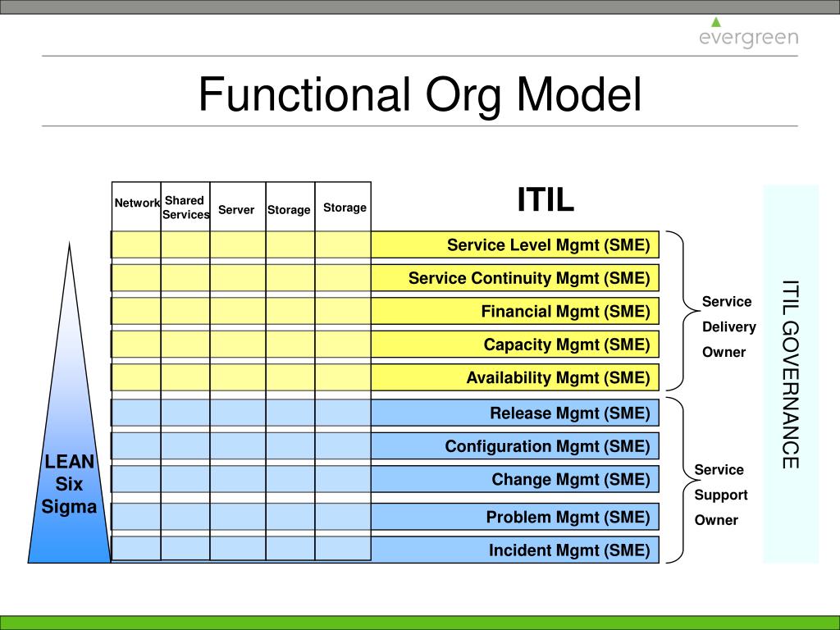Select the 'Functional Org Model' slide title
Viewport: 840px width, 630px height.
tap(420, 94)
